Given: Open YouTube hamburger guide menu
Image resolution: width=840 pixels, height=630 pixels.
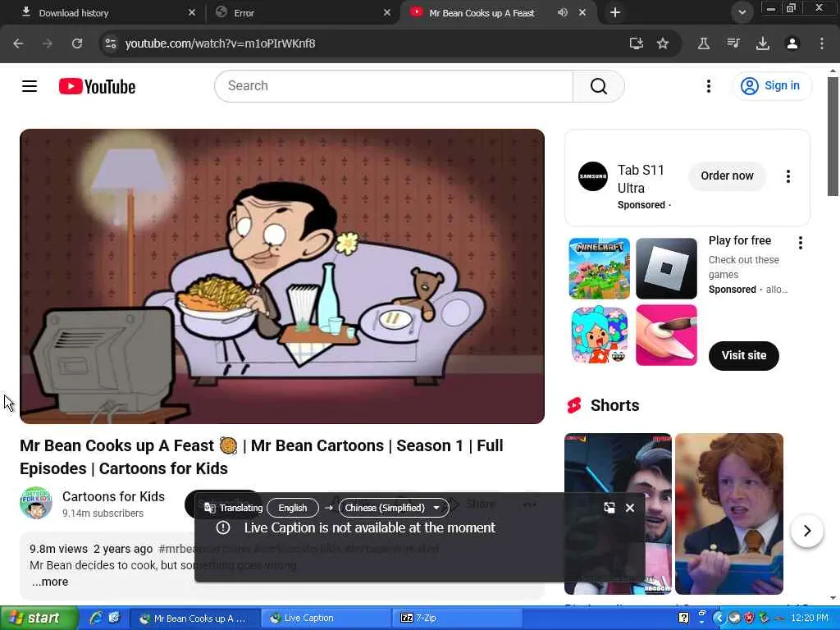Looking at the screenshot, I should pyautogui.click(x=30, y=86).
